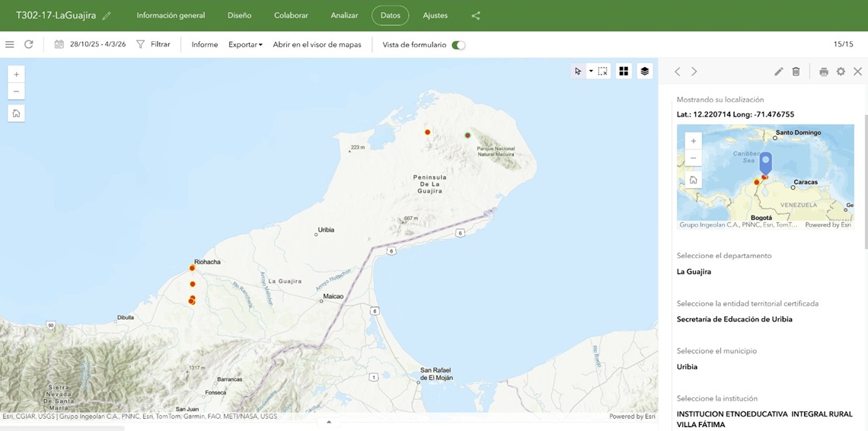Click the share icon in top bar
Image resolution: width=868 pixels, height=431 pixels.
[476, 15]
